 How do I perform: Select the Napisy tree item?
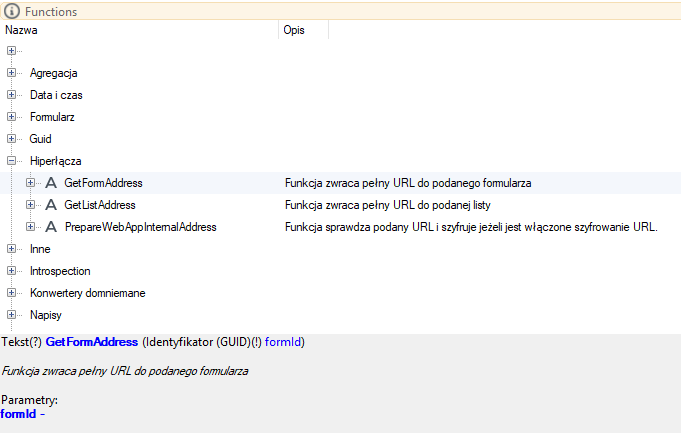(x=46, y=315)
